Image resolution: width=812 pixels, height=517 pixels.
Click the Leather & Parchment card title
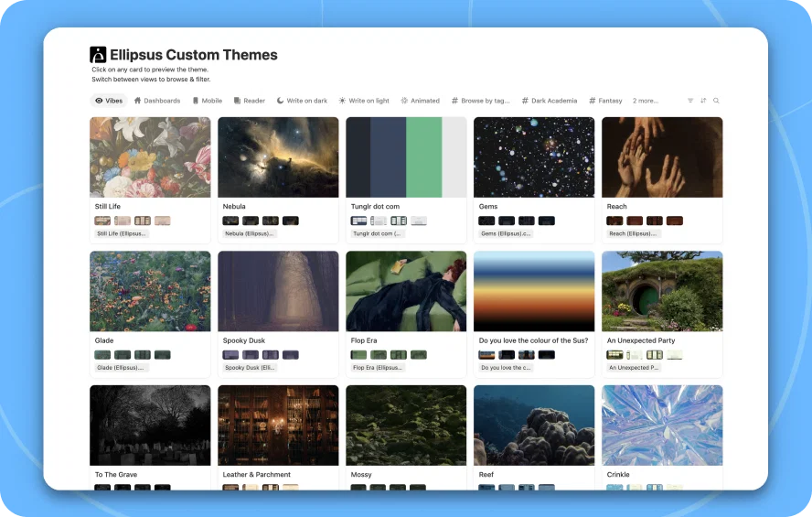pos(256,475)
